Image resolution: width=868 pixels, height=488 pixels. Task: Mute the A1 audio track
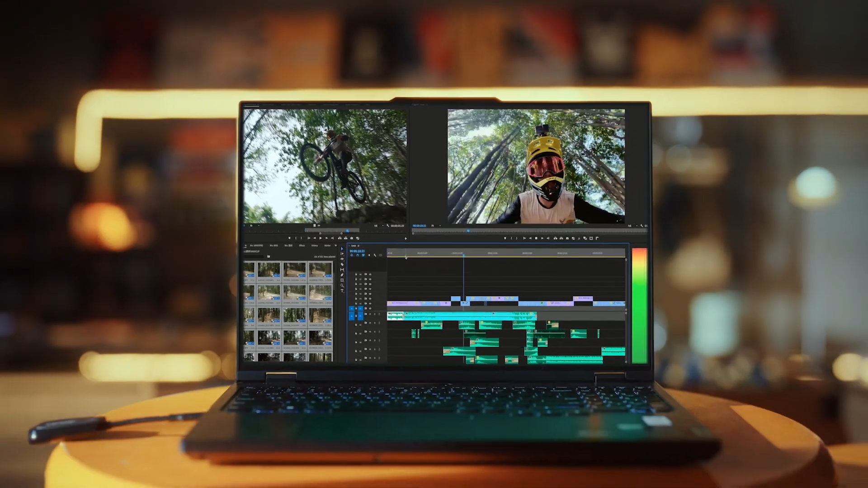[x=370, y=314]
